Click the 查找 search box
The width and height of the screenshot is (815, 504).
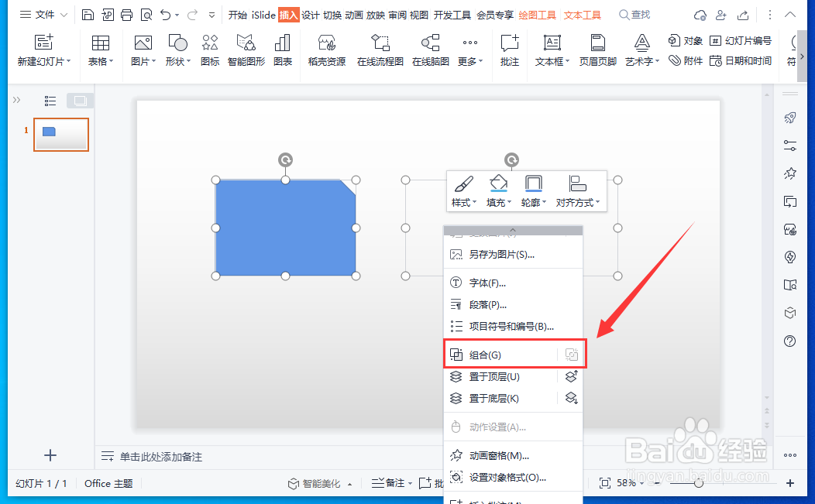click(634, 15)
